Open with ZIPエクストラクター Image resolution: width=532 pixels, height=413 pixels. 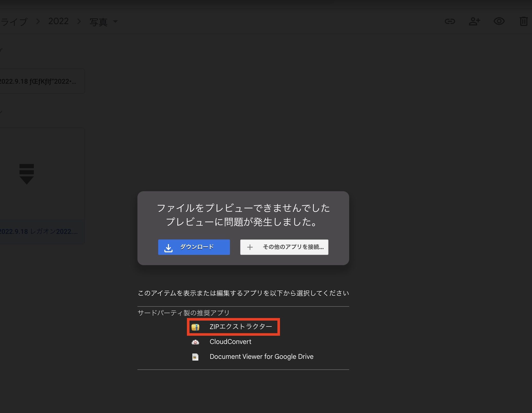point(233,327)
